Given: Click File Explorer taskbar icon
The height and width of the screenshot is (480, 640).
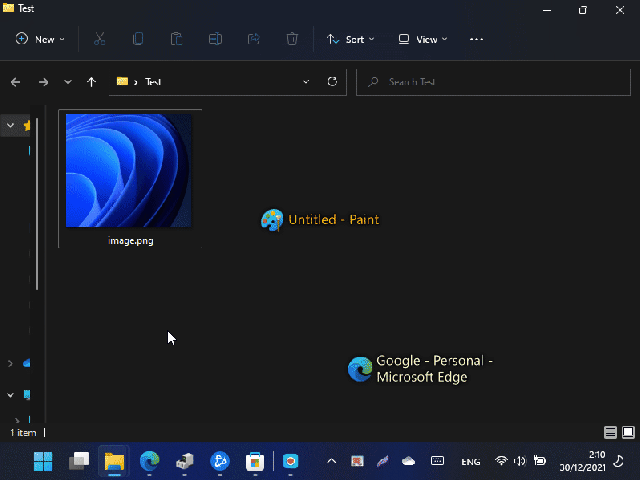Looking at the screenshot, I should click(x=114, y=461).
